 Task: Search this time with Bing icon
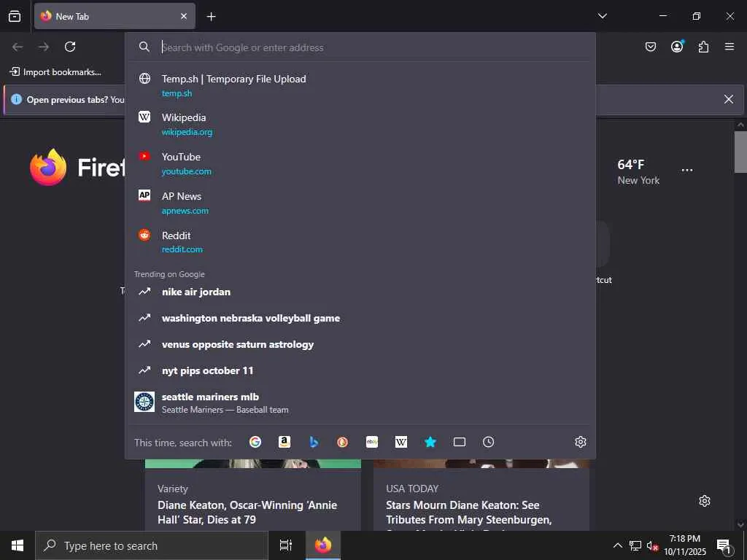point(314,442)
